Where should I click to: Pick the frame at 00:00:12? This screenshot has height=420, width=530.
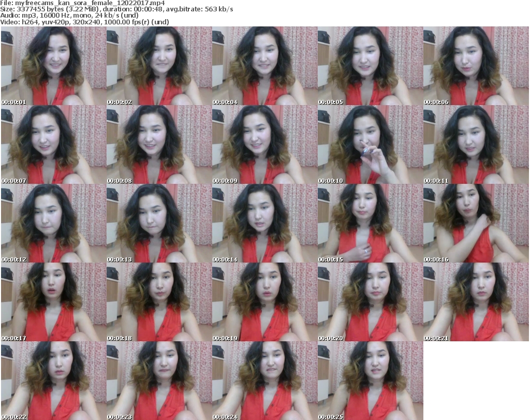click(x=54, y=224)
